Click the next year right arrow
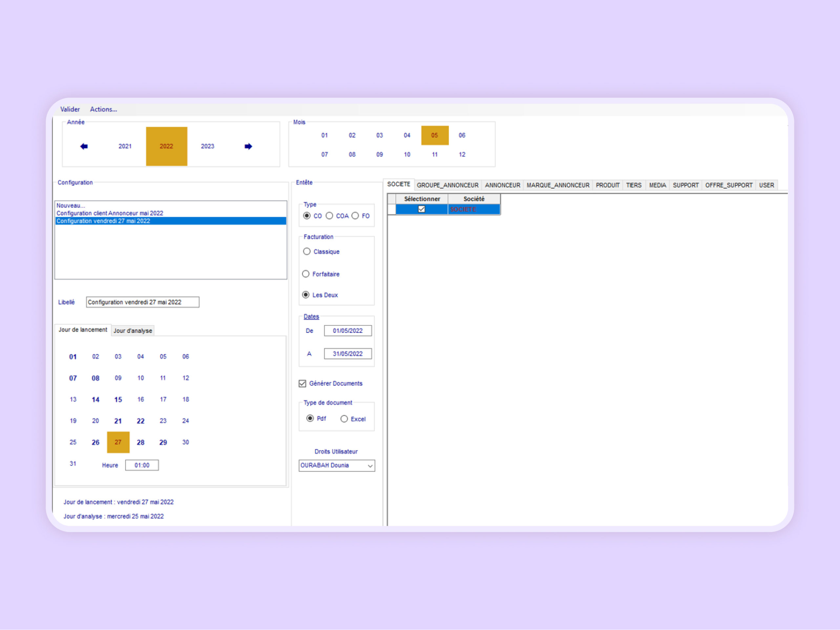Screen dimensions: 840x630 tap(248, 147)
